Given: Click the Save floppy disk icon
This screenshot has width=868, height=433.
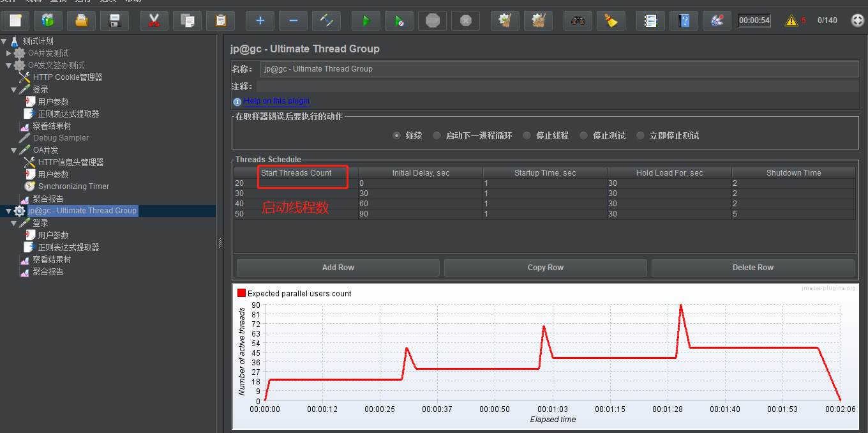Looking at the screenshot, I should [x=115, y=20].
